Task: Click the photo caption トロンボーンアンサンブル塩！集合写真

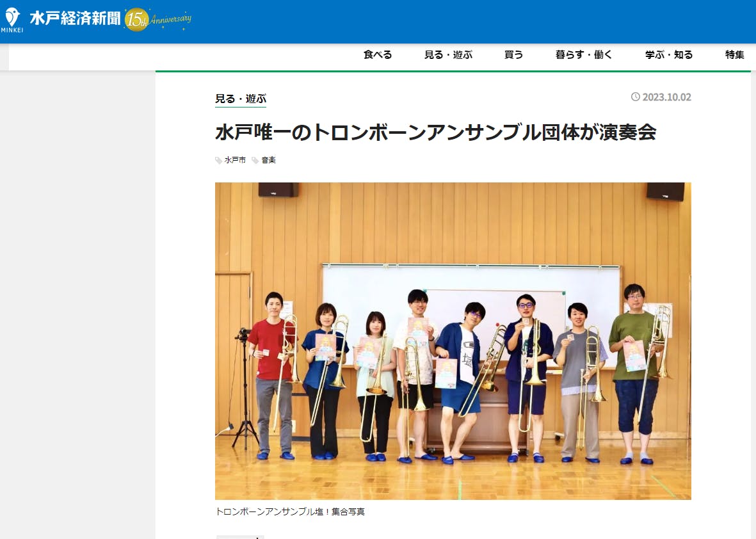Action: click(290, 511)
